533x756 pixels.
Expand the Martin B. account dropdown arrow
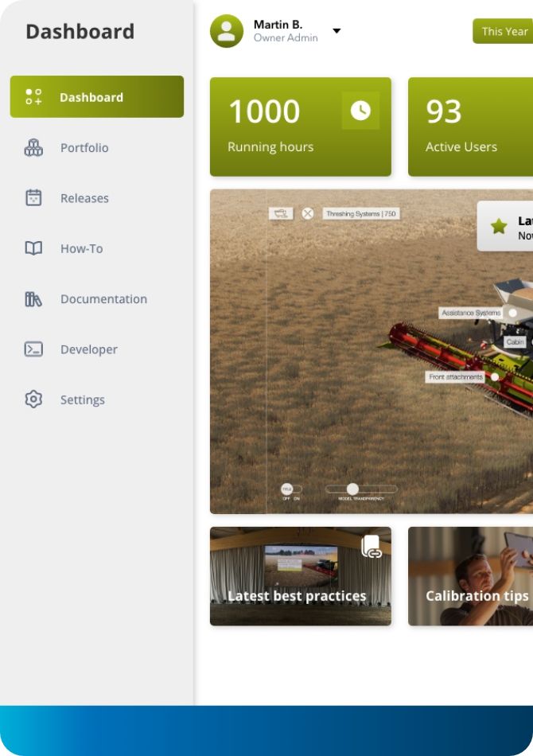[337, 31]
